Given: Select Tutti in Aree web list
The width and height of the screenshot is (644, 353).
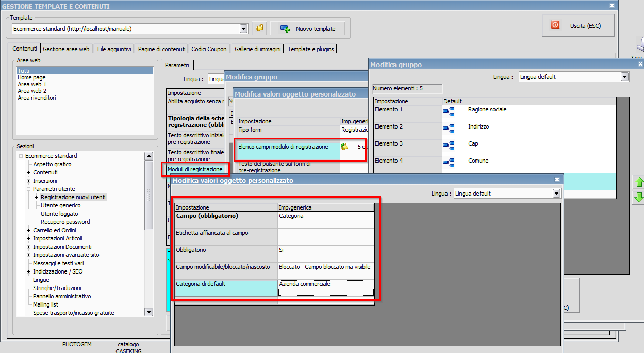Looking at the screenshot, I should pyautogui.click(x=85, y=71).
